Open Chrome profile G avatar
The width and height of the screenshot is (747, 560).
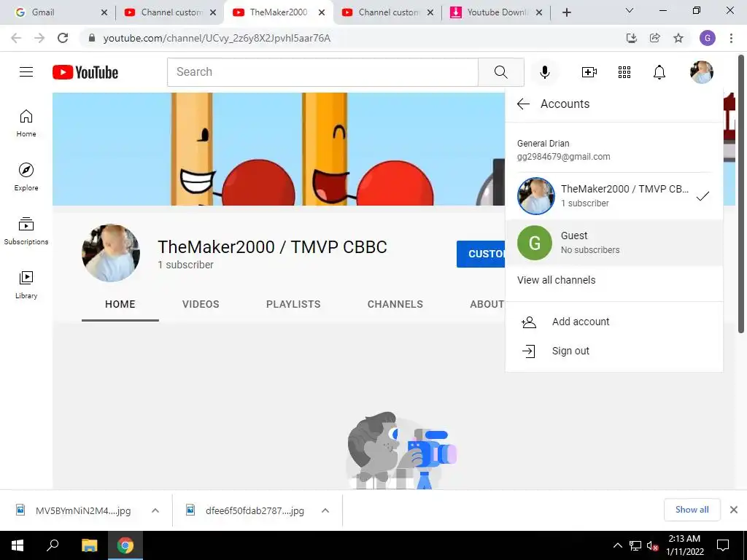point(708,38)
